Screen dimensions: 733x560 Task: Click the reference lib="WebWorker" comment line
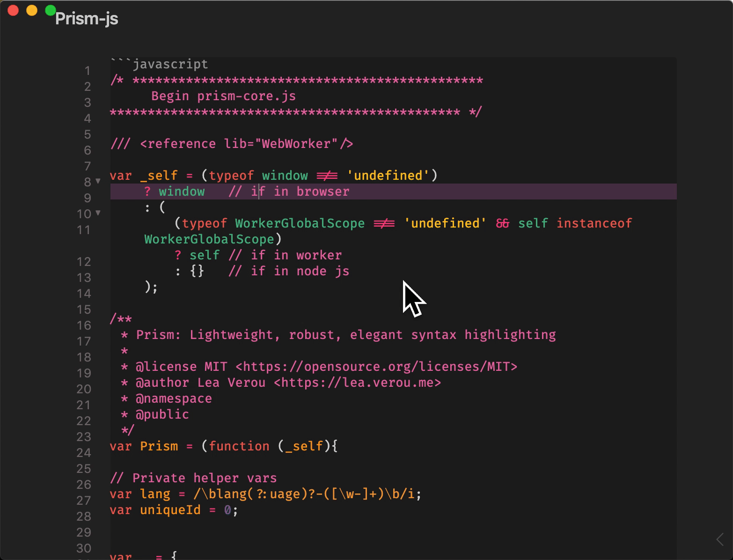(232, 144)
